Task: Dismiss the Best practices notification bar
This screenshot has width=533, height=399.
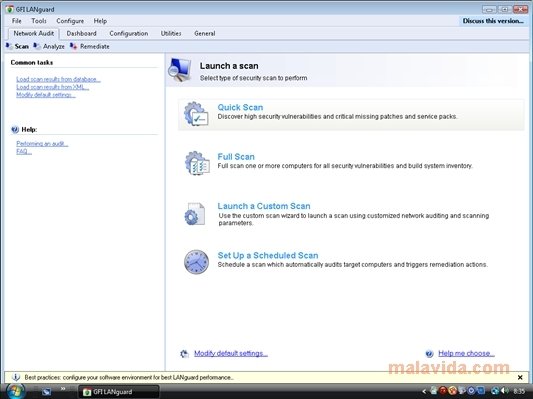Action: click(520, 377)
